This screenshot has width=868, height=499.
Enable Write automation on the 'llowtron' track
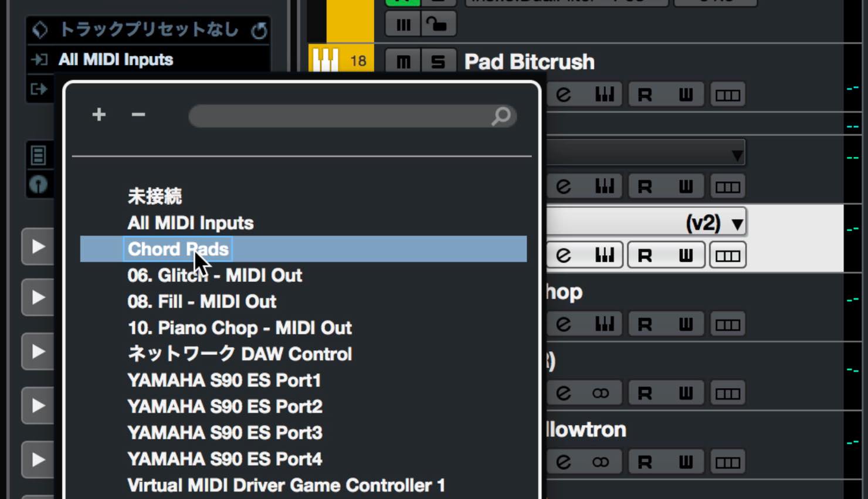[686, 462]
